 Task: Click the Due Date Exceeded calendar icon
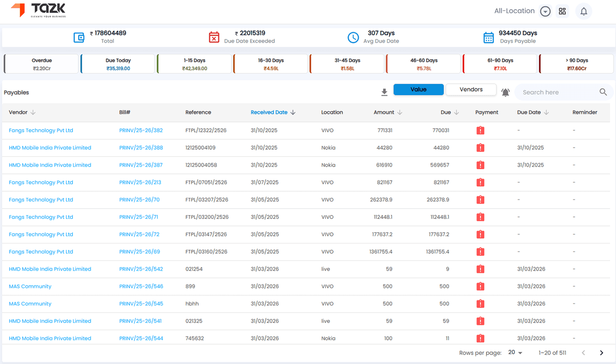214,37
